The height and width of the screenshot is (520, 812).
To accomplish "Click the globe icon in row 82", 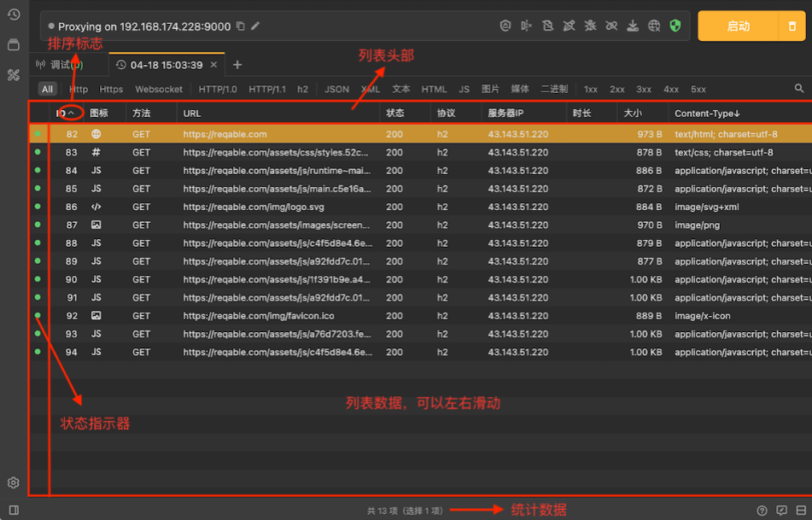I will click(x=96, y=134).
